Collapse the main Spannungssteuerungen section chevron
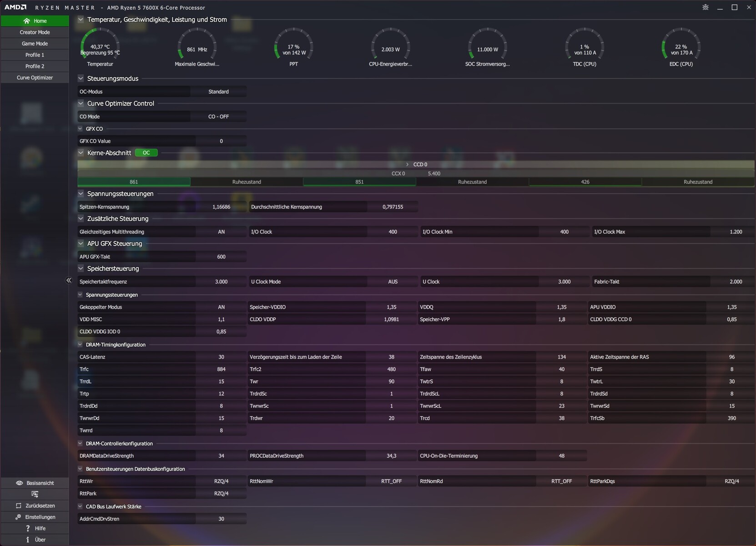 [81, 193]
